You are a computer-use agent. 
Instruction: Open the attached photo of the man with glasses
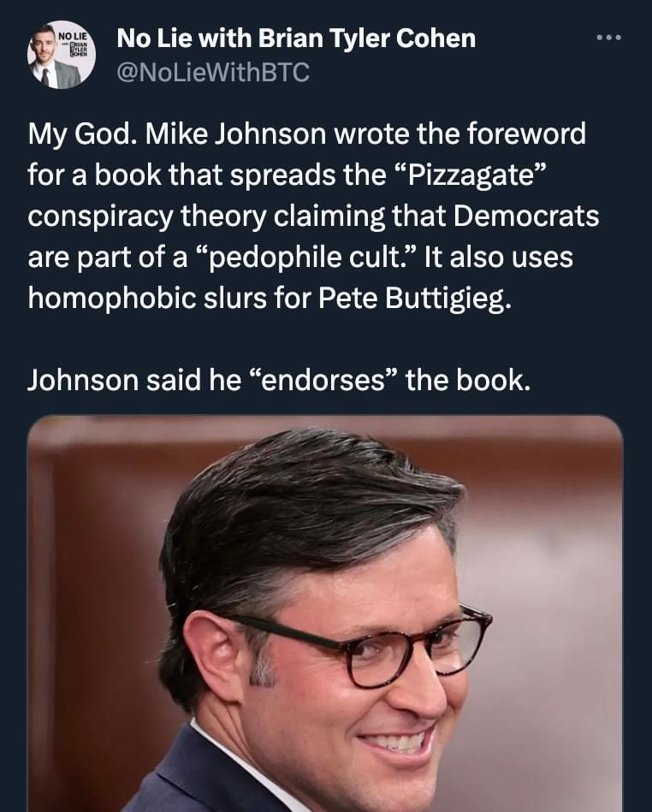(325, 613)
